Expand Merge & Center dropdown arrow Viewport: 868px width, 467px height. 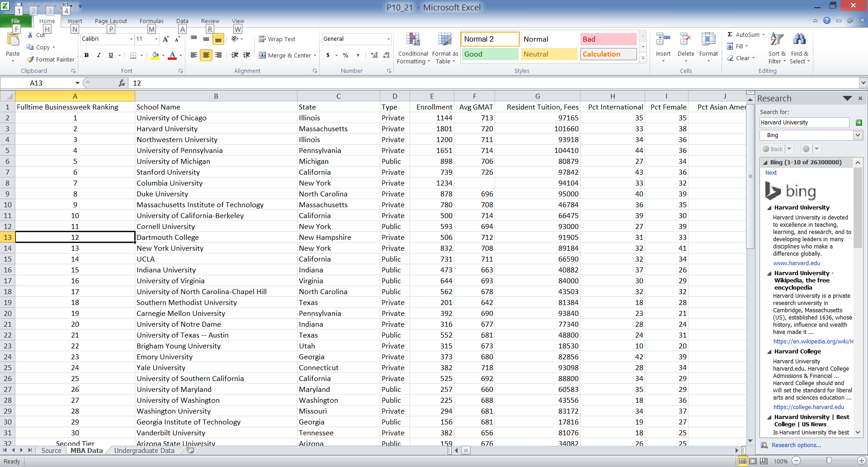pyautogui.click(x=315, y=55)
